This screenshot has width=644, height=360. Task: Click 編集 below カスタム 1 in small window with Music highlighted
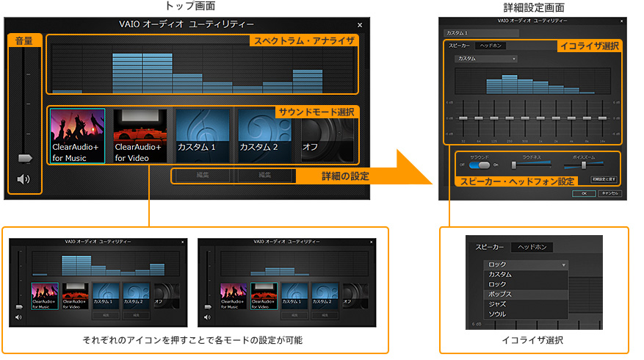(x=106, y=315)
